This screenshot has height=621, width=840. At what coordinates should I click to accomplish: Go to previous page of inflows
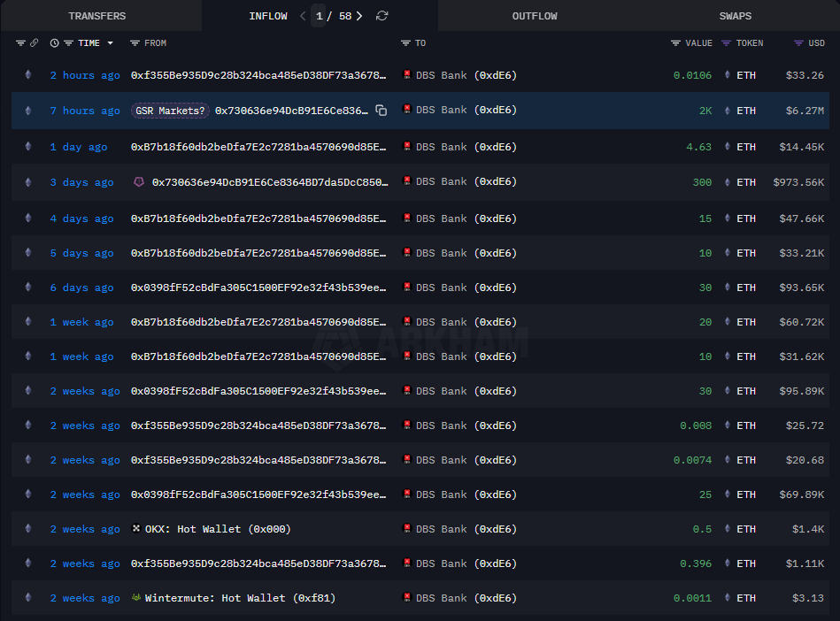point(303,16)
